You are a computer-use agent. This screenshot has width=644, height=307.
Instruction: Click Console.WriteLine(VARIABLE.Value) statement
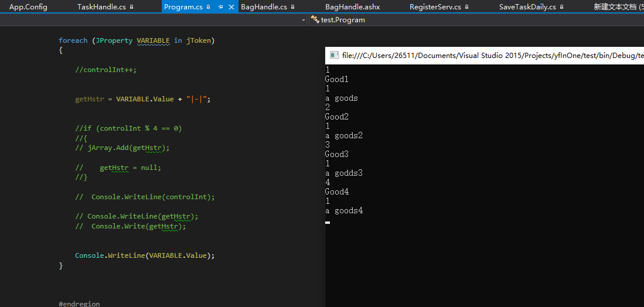click(x=145, y=255)
